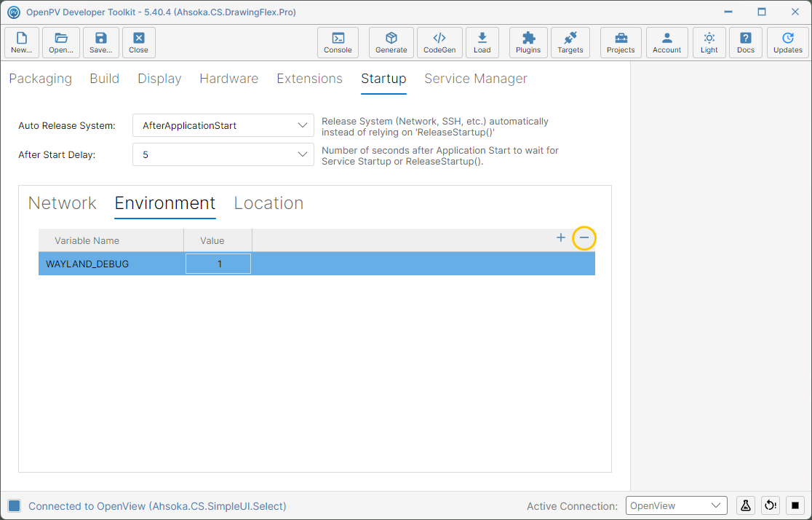Image resolution: width=812 pixels, height=520 pixels.
Task: Click the blue connection status indicator
Action: [15, 506]
